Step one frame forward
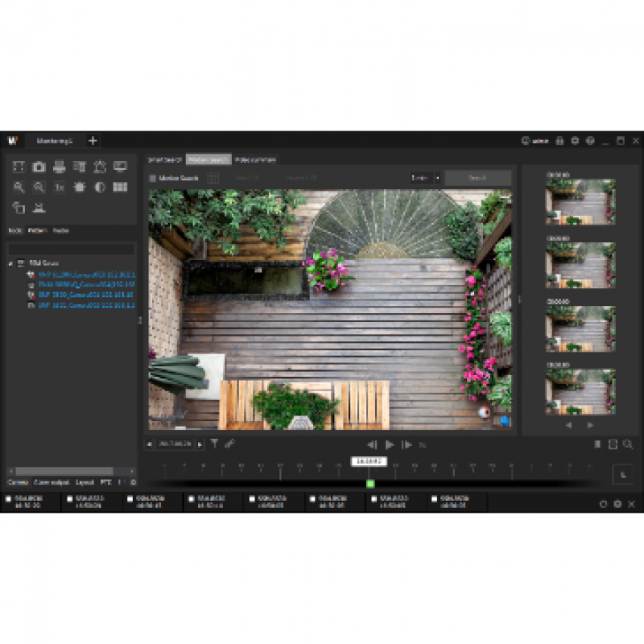The image size is (644, 644). point(407,444)
